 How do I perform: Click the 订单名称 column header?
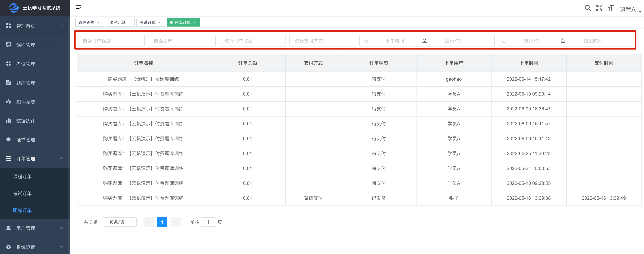pyautogui.click(x=144, y=63)
